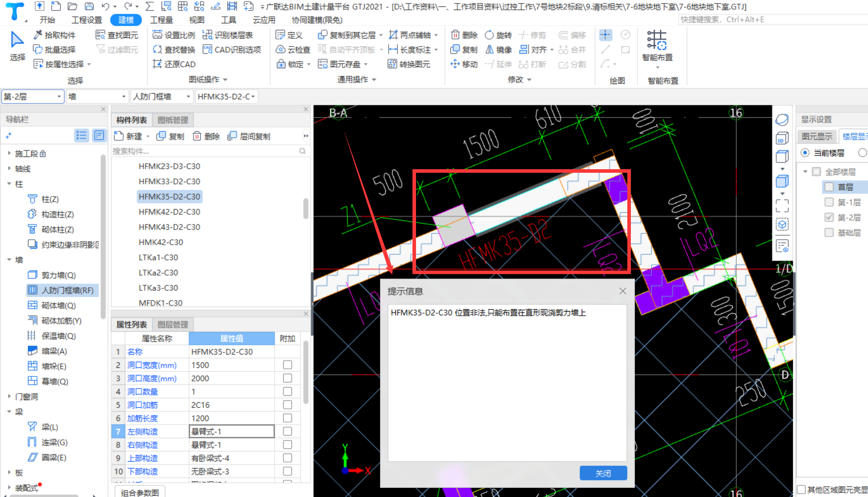Click 设置比例 set scale tool
This screenshot has height=497, width=868.
point(174,35)
